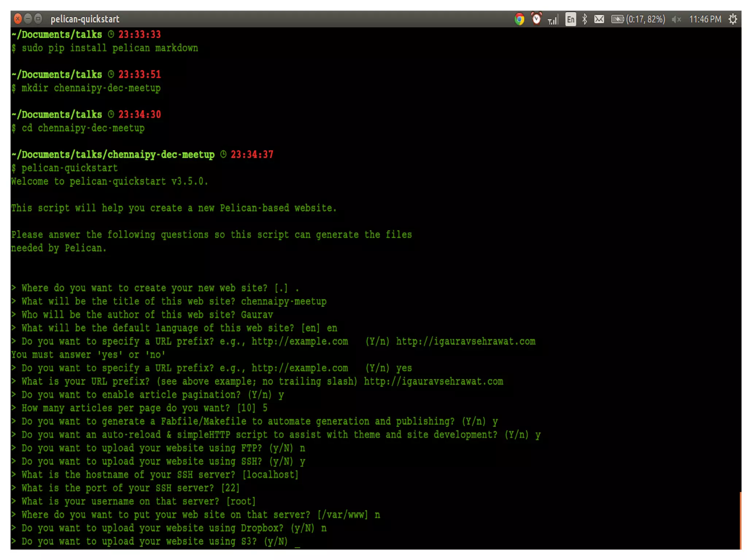The image size is (747, 560).
Task: Maximize the pelican-quickstart terminal window
Action: (38, 19)
